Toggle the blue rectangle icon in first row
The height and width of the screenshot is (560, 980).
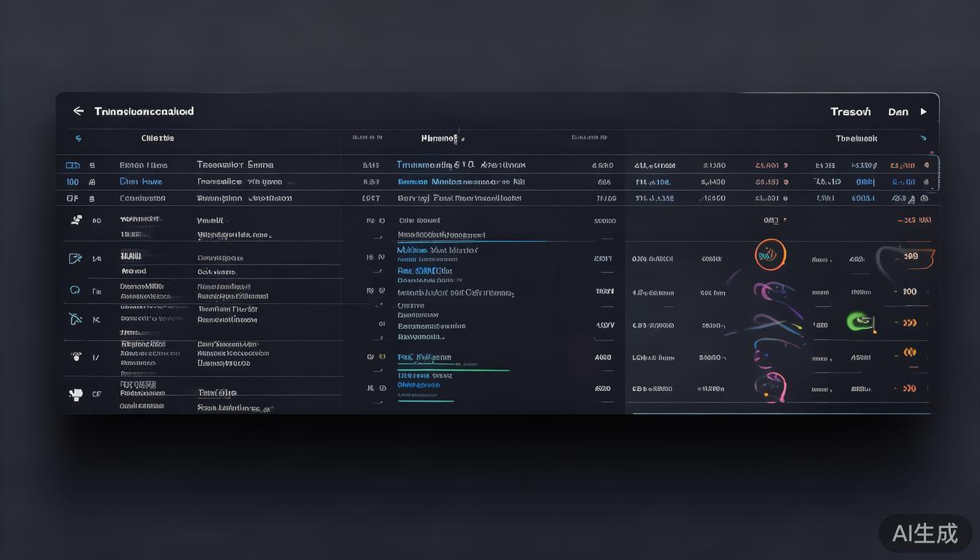point(72,166)
